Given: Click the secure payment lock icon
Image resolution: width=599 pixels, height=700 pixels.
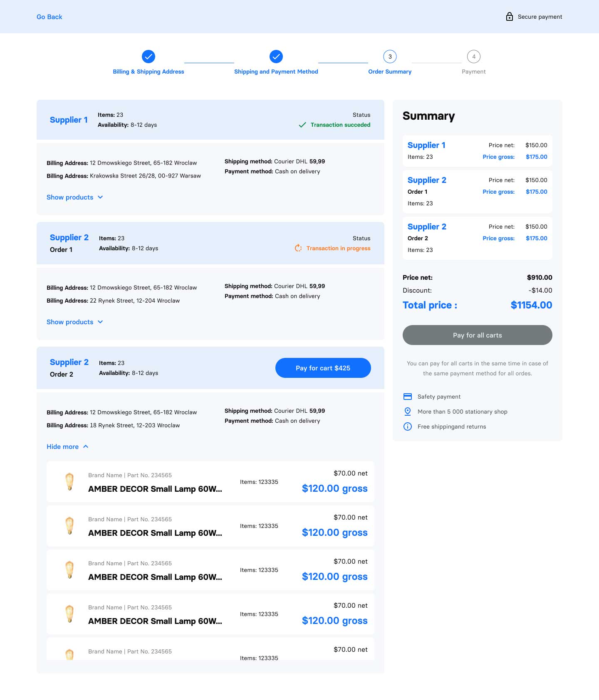Looking at the screenshot, I should tap(509, 17).
